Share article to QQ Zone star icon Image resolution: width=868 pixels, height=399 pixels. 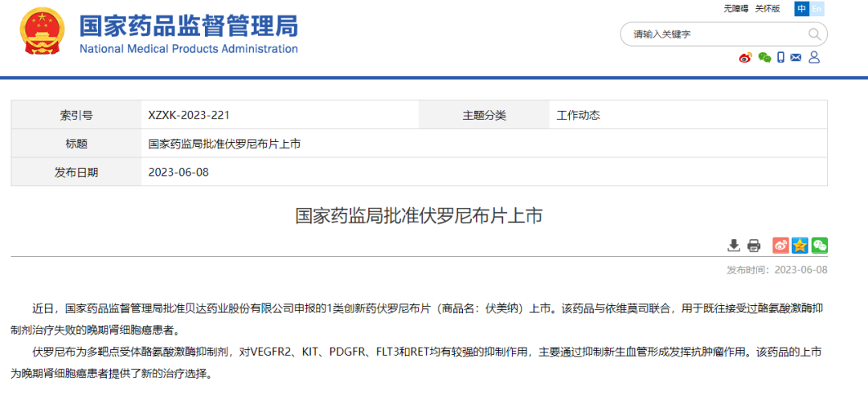[800, 246]
